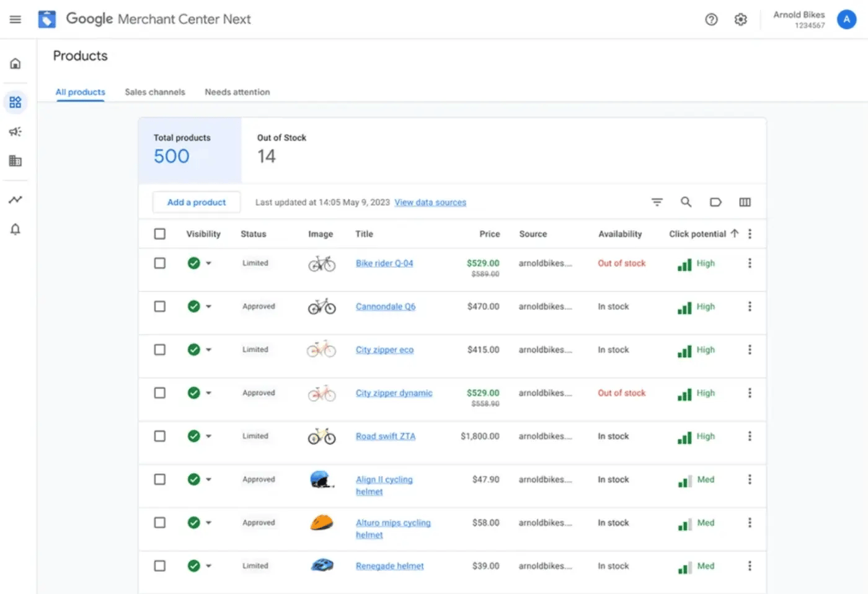Screen dimensions: 868x594
Task: Switch to the Sales channels tab
Action: (x=155, y=92)
